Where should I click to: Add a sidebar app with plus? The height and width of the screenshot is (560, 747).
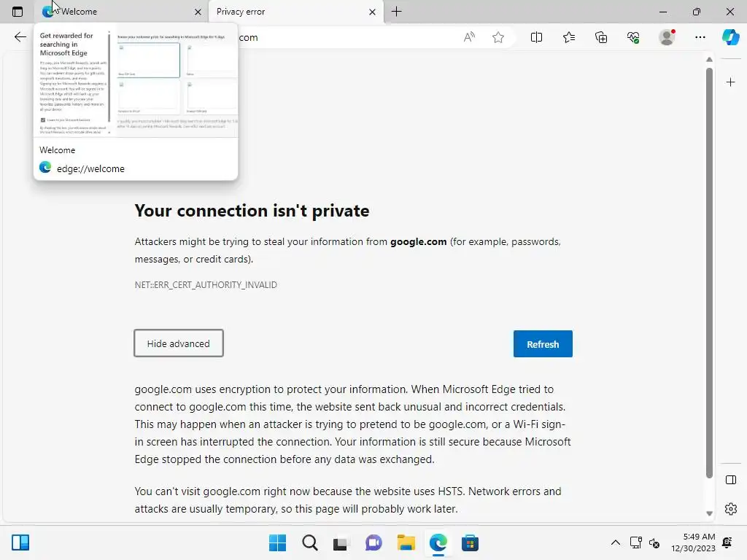coord(731,82)
